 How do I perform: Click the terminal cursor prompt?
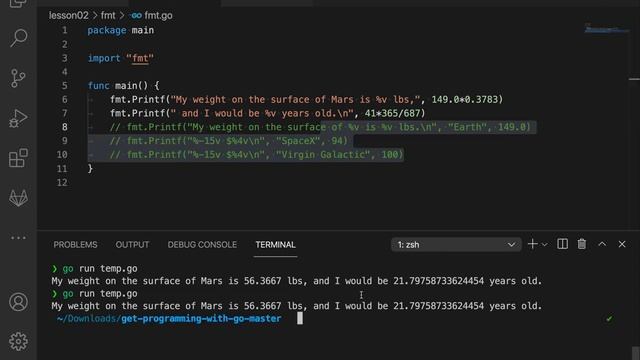point(300,318)
